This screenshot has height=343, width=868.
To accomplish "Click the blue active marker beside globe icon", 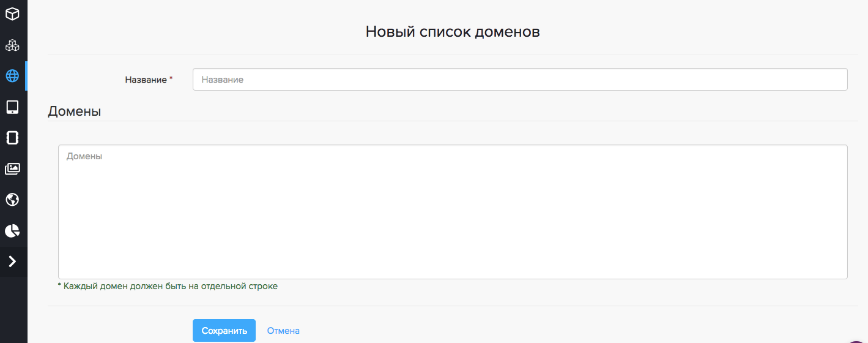I will pyautogui.click(x=26, y=76).
